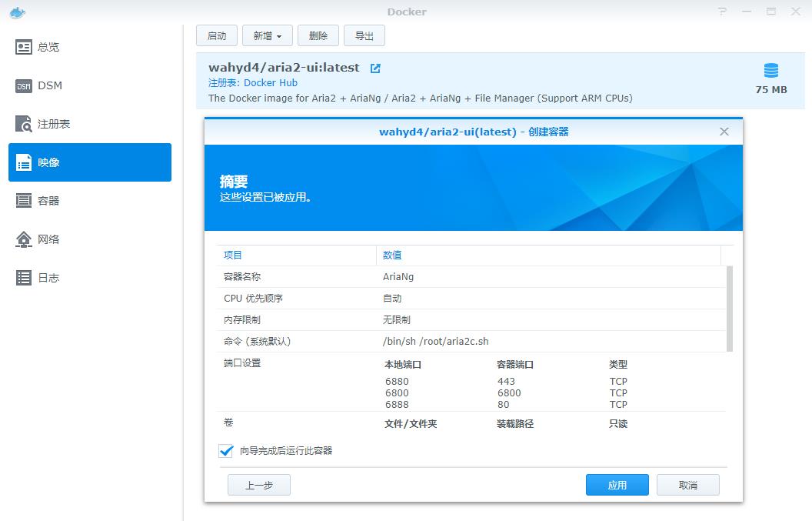Click the DSM badge icon
This screenshot has height=521, width=812.
click(23, 86)
